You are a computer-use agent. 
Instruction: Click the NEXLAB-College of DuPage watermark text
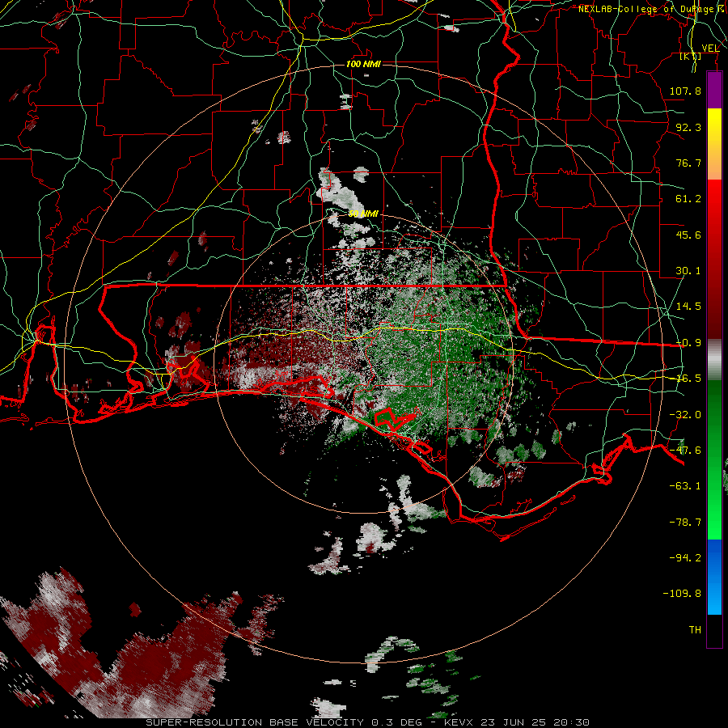[x=650, y=9]
